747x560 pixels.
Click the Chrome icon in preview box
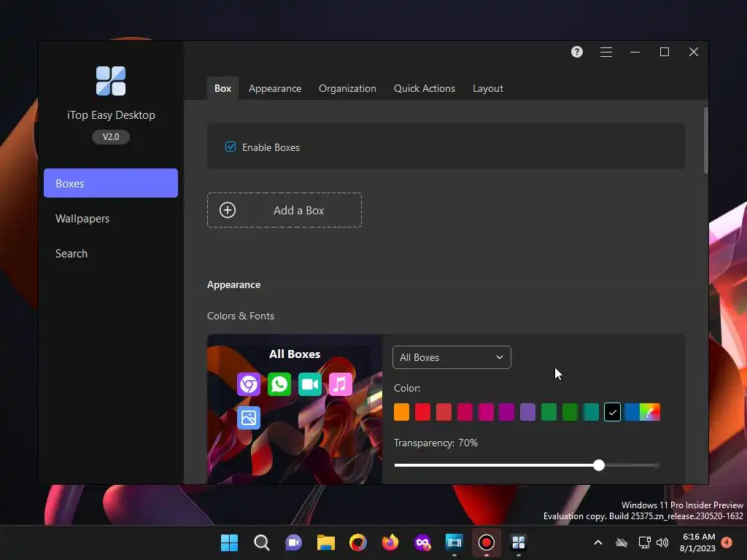249,384
